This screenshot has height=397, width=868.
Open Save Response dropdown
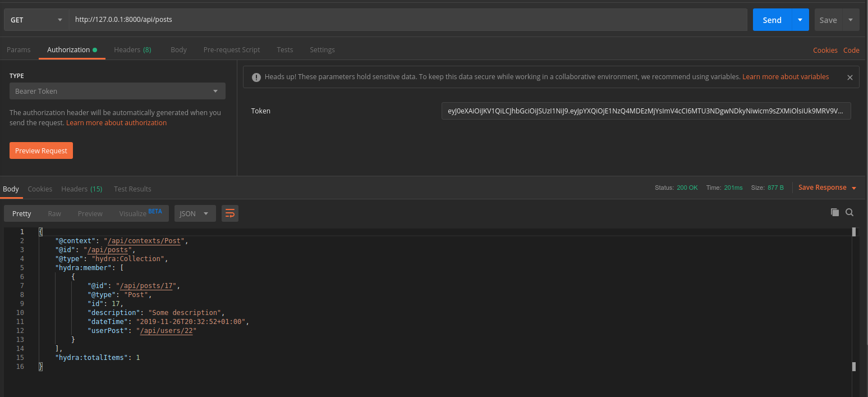coord(828,188)
